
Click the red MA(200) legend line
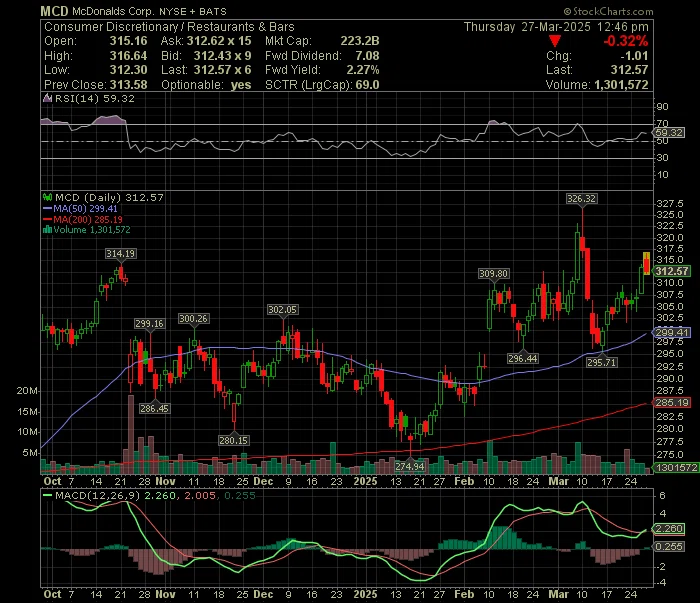point(47,219)
